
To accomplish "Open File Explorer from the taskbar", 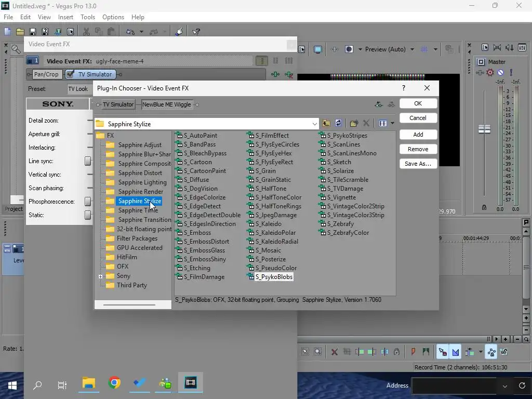I will coord(88,383).
